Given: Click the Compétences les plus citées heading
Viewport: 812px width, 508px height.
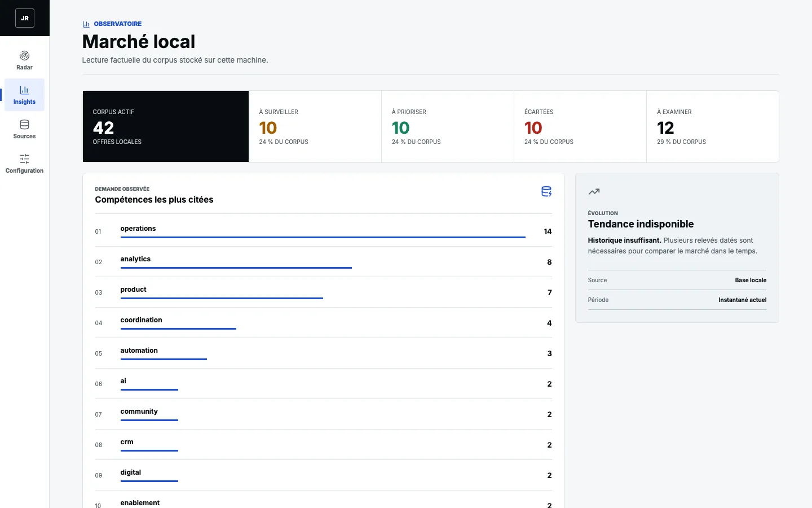Looking at the screenshot, I should (154, 200).
